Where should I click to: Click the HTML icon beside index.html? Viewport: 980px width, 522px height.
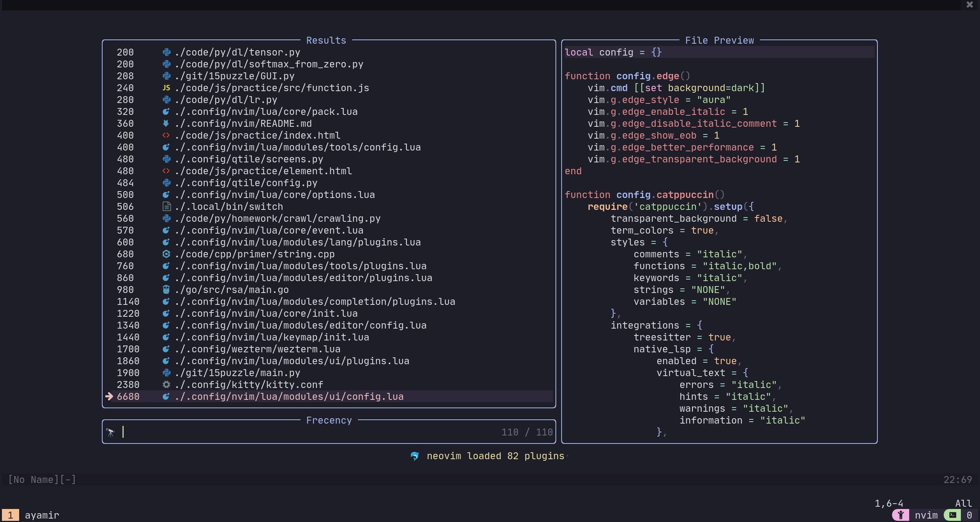(x=166, y=136)
